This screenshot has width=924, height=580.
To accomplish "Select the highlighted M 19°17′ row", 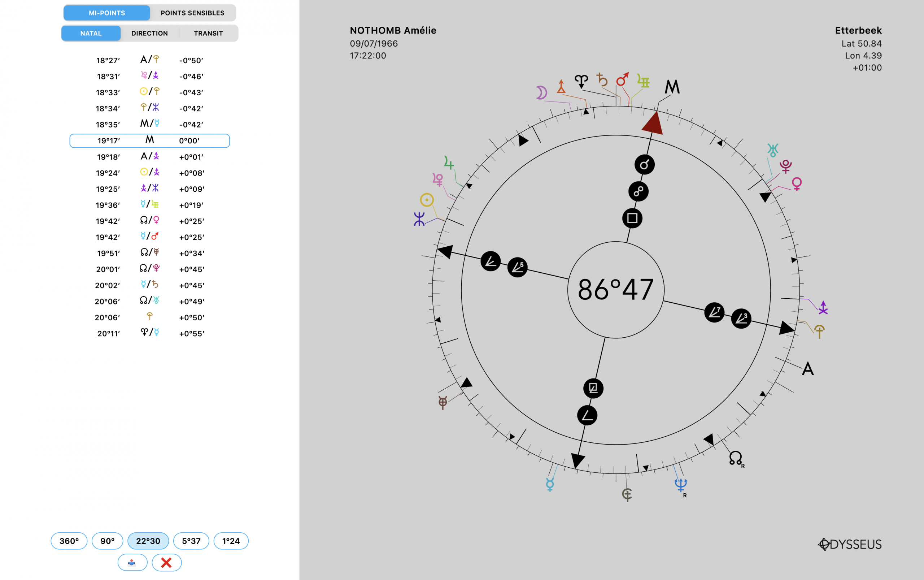I will 149,141.
